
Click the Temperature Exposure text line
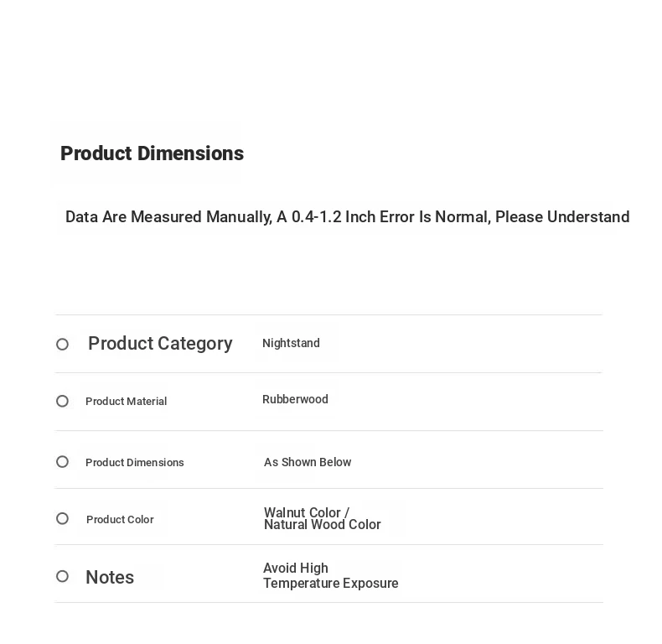coord(330,583)
